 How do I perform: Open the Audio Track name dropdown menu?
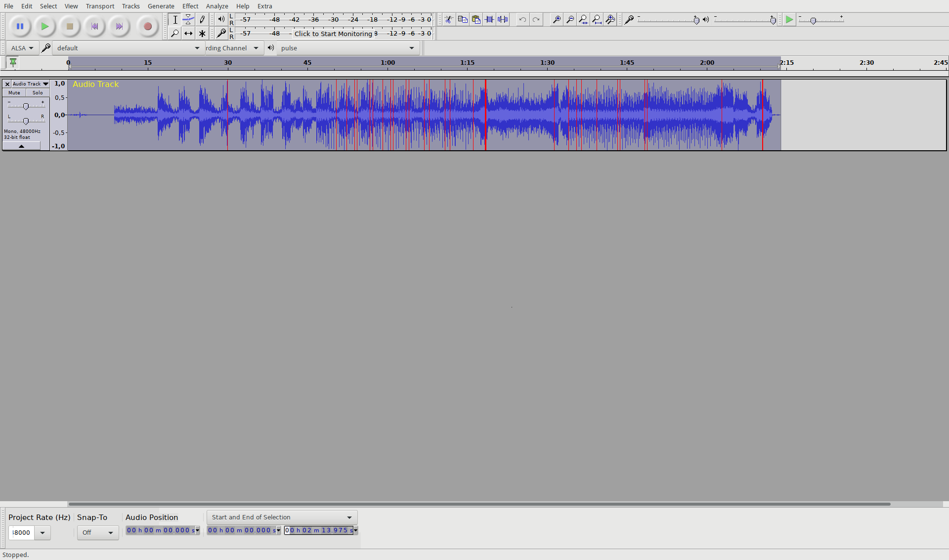coord(30,84)
